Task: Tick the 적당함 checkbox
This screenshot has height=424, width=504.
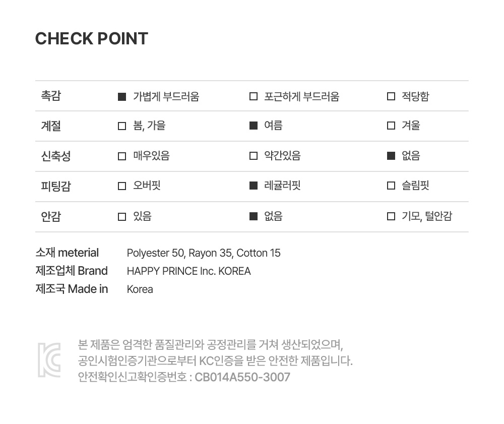Action: pos(391,96)
